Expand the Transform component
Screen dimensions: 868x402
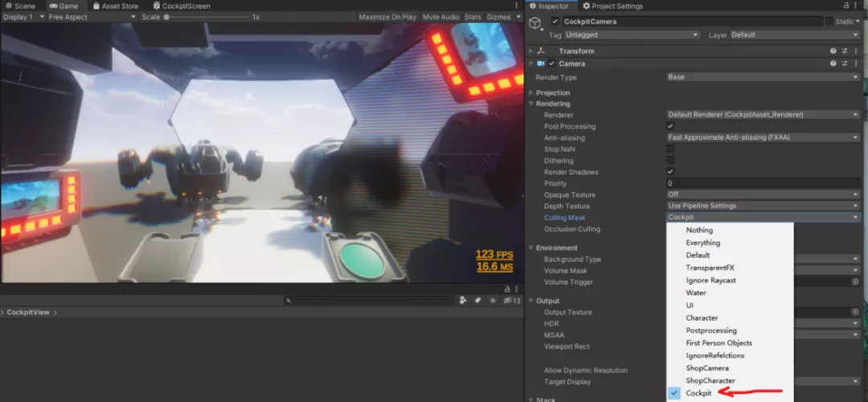click(531, 51)
